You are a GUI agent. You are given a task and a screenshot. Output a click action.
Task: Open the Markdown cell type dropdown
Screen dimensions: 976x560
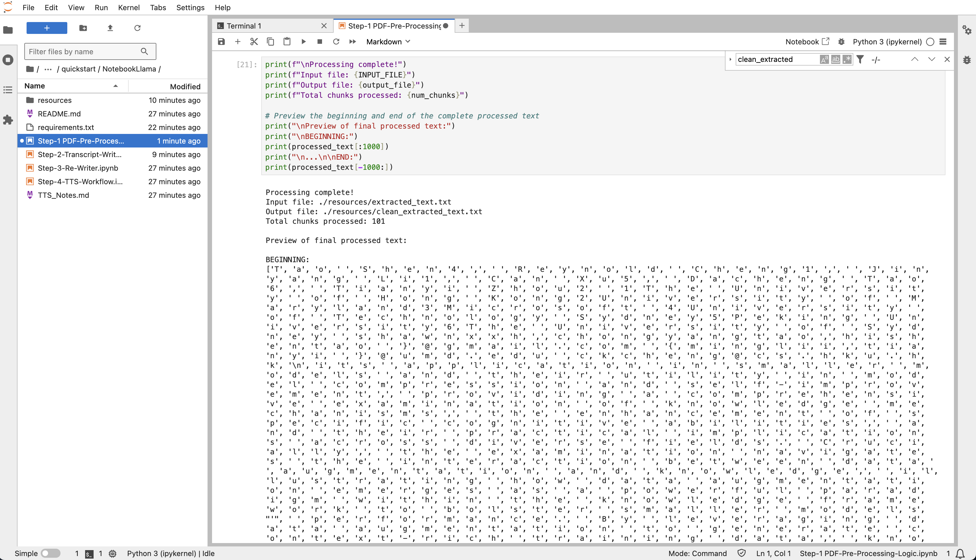pos(388,42)
